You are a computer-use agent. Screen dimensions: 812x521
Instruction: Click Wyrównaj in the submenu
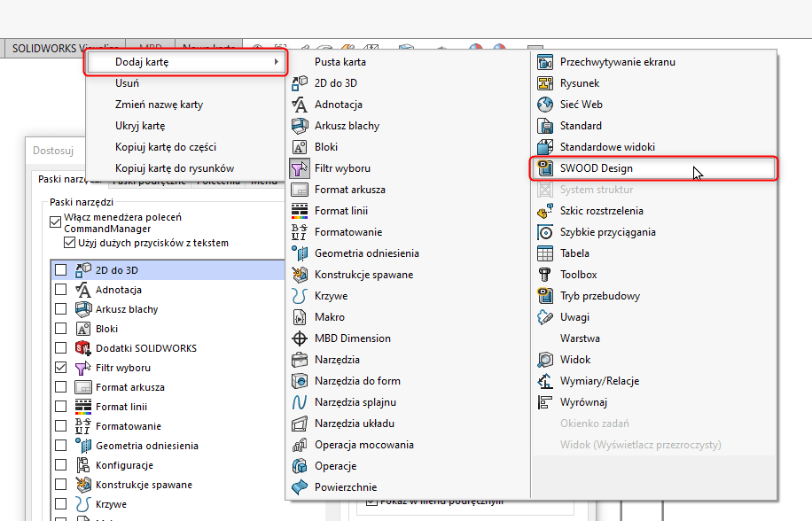click(654, 402)
